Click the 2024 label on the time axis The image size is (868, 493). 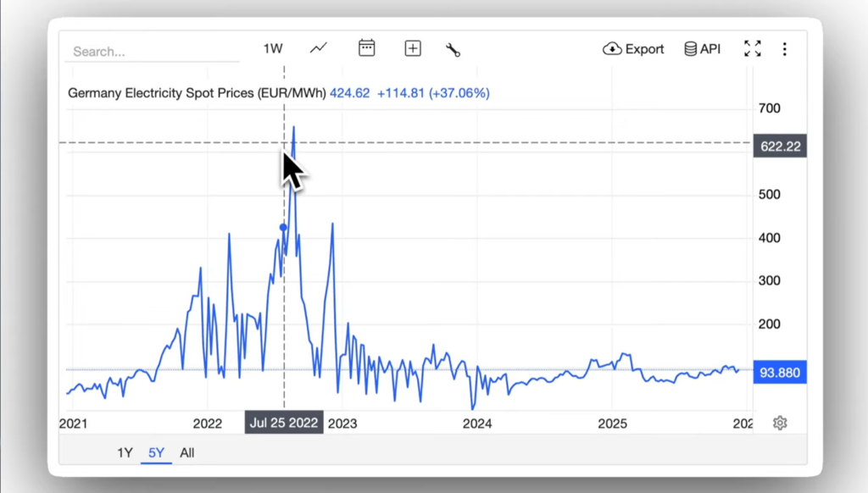[x=478, y=424]
